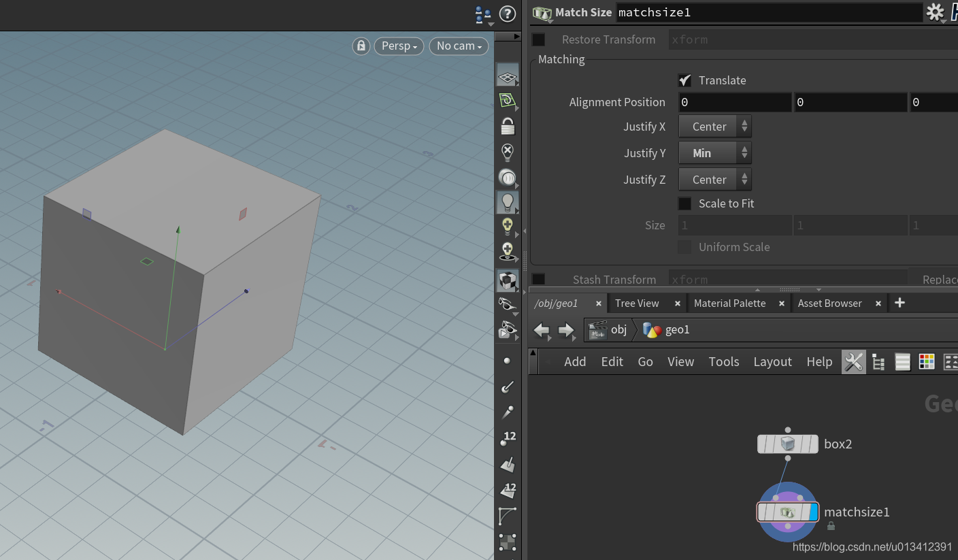Toggle display point normals icon
This screenshot has width=958, height=560.
coord(507,386)
